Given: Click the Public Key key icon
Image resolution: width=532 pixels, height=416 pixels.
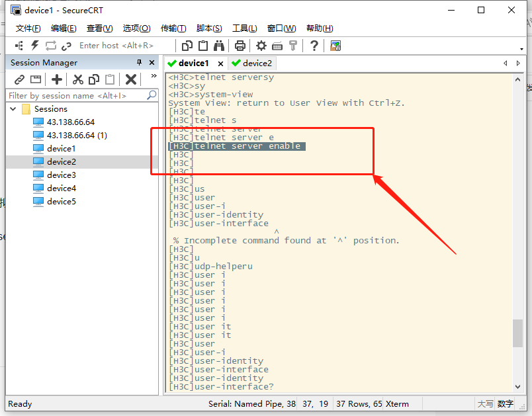Looking at the screenshot, I should pyautogui.click(x=293, y=46).
